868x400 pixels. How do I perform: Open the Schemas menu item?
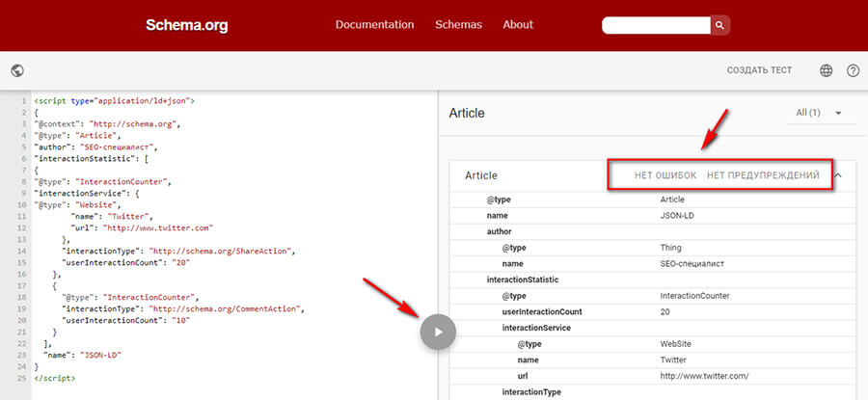click(x=458, y=25)
